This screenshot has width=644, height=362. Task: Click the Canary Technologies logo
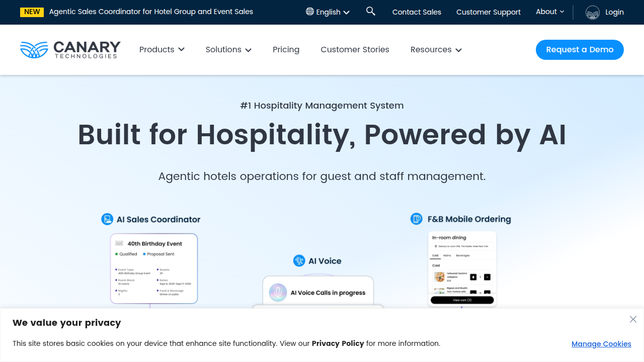click(70, 50)
